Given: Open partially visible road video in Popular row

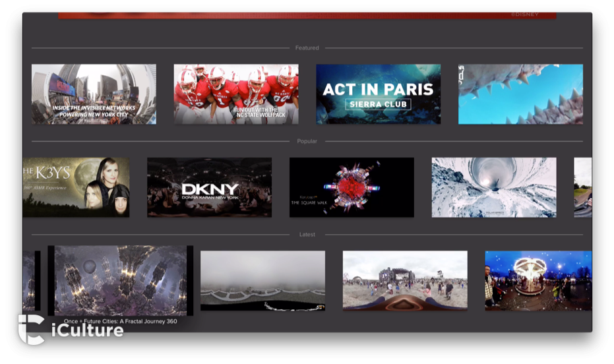Looking at the screenshot, I should pyautogui.click(x=583, y=187).
